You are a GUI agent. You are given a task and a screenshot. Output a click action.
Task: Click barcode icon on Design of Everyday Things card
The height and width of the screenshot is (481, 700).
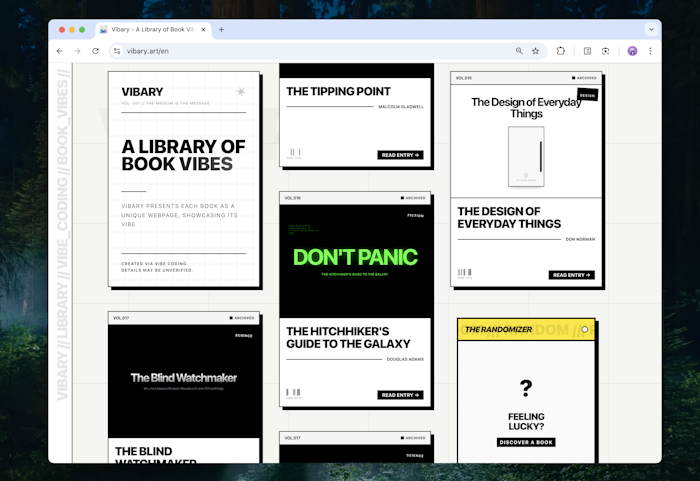pos(465,273)
